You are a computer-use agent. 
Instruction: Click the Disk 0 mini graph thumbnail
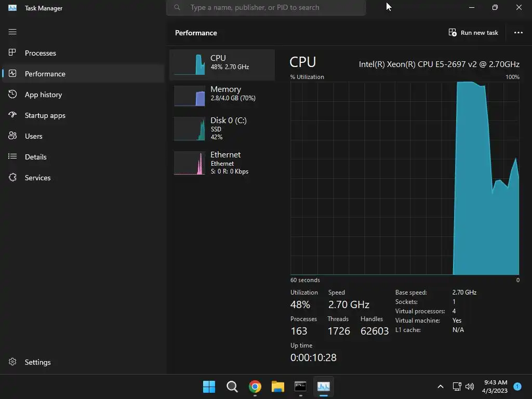(x=189, y=129)
